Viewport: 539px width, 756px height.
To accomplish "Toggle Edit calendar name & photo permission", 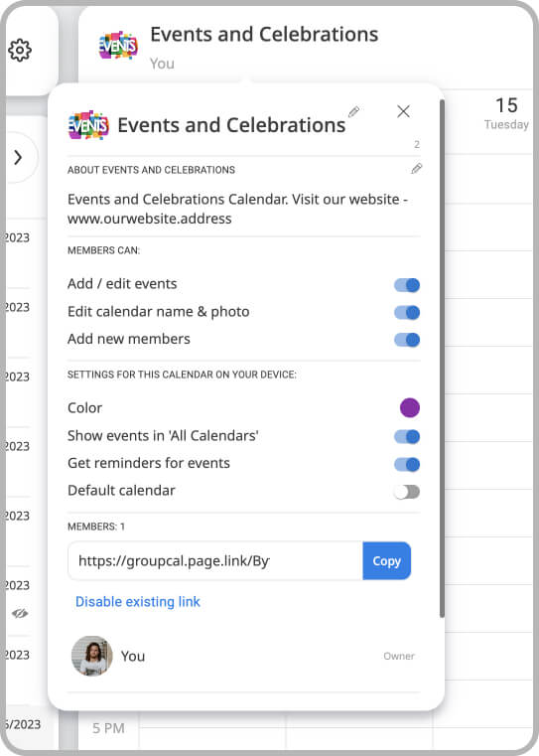I will pyautogui.click(x=407, y=312).
